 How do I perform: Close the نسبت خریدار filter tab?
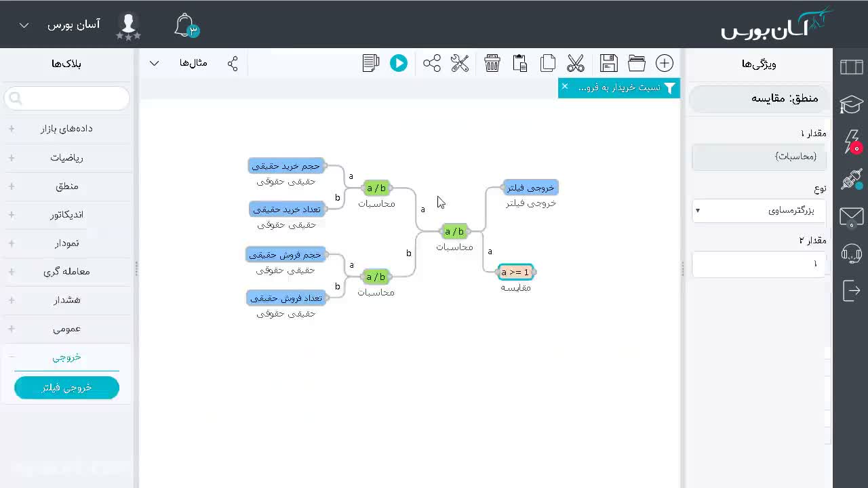click(x=564, y=87)
